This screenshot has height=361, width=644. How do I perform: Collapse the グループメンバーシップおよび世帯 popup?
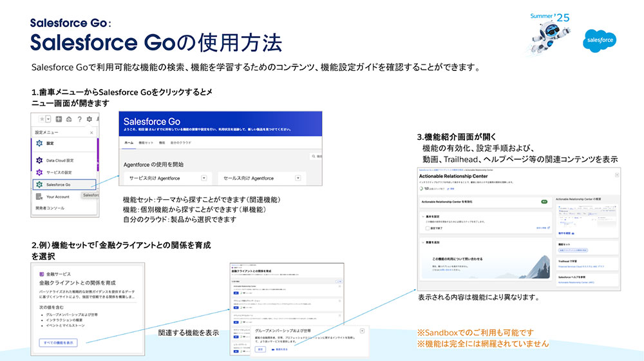pyautogui.click(x=362, y=331)
